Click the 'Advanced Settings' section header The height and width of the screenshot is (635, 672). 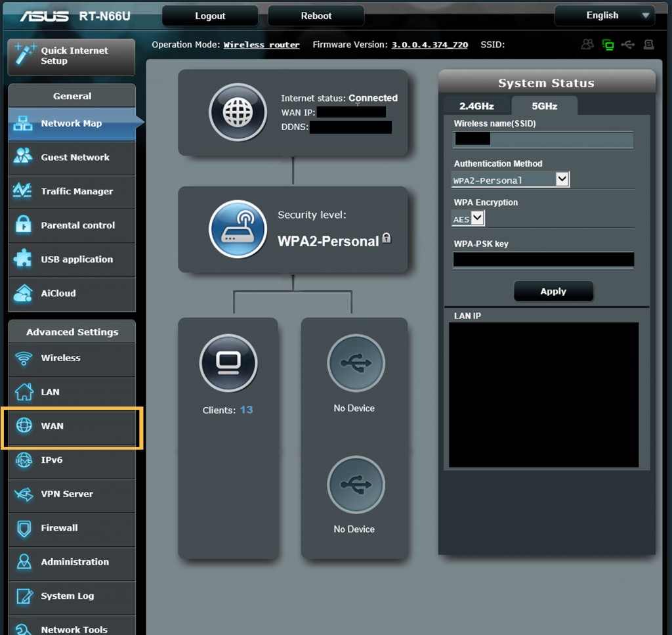pyautogui.click(x=72, y=332)
